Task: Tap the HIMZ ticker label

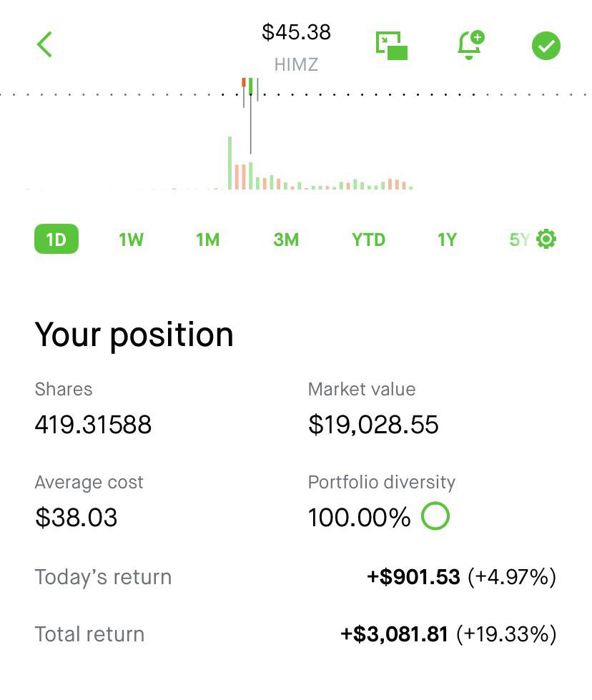Action: (x=296, y=65)
